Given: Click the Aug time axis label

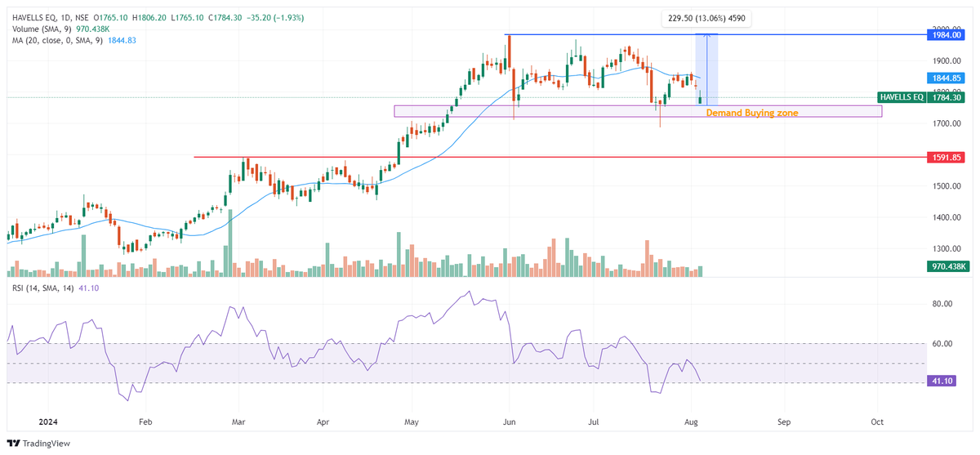Looking at the screenshot, I should click(691, 423).
